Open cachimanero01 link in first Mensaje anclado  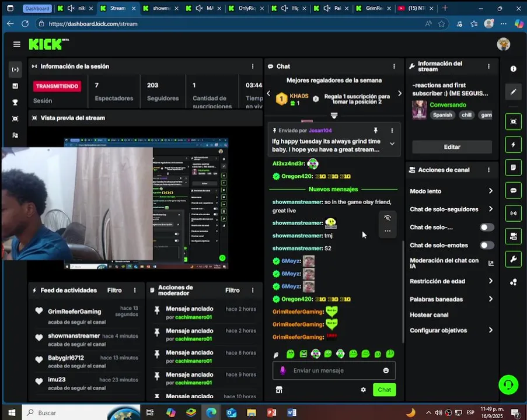[194, 317]
